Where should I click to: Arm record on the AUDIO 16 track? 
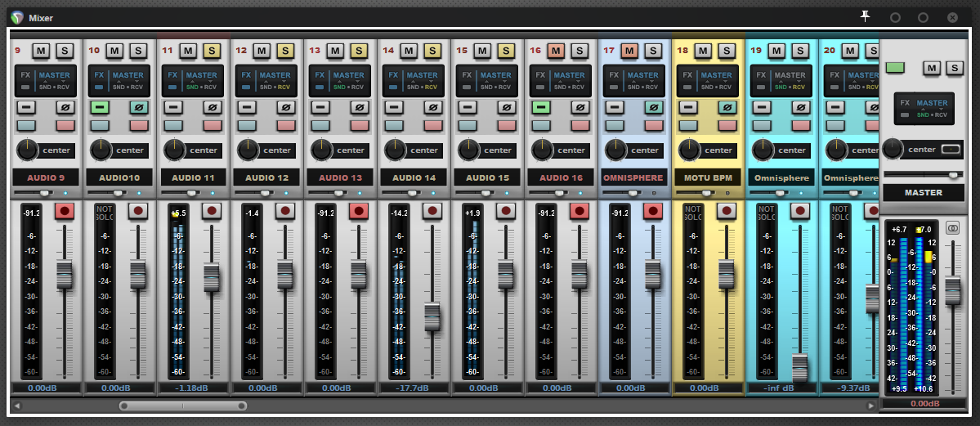pyautogui.click(x=579, y=212)
